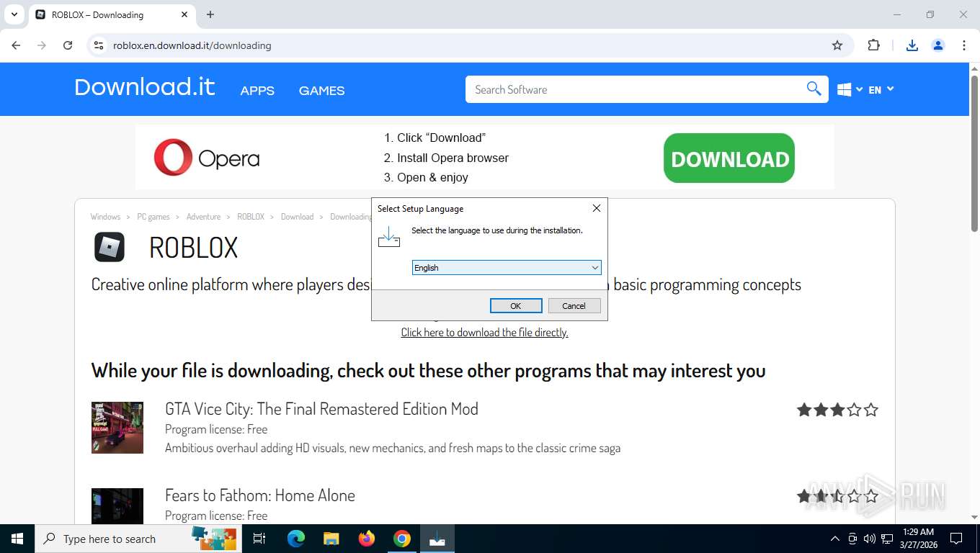This screenshot has width=980, height=553.
Task: Open the GAMES menu
Action: (x=321, y=91)
